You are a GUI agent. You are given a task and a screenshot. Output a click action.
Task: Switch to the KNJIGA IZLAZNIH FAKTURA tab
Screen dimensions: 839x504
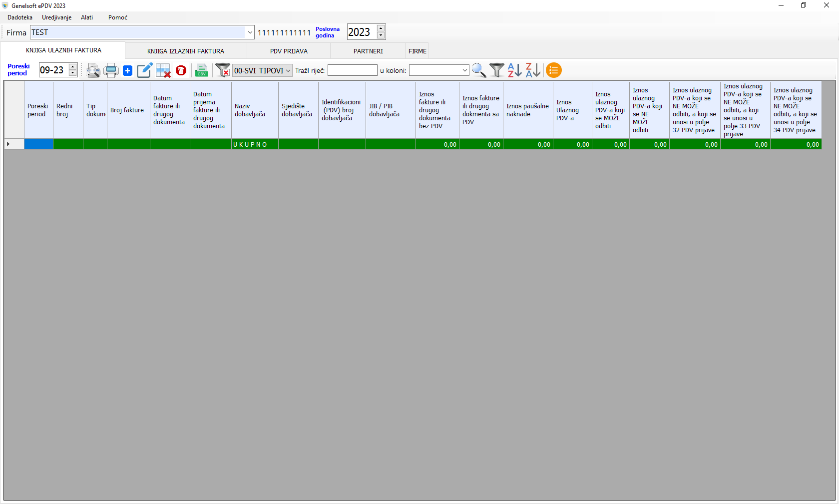click(x=186, y=51)
